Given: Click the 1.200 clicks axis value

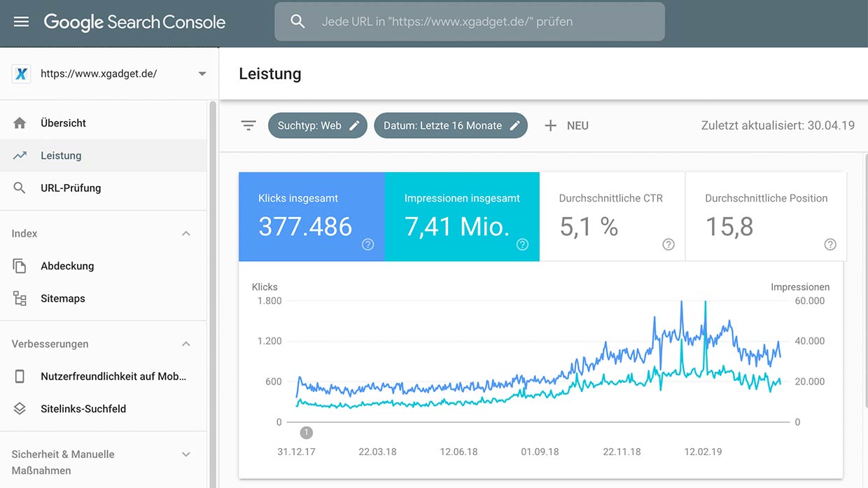Looking at the screenshot, I should [269, 342].
